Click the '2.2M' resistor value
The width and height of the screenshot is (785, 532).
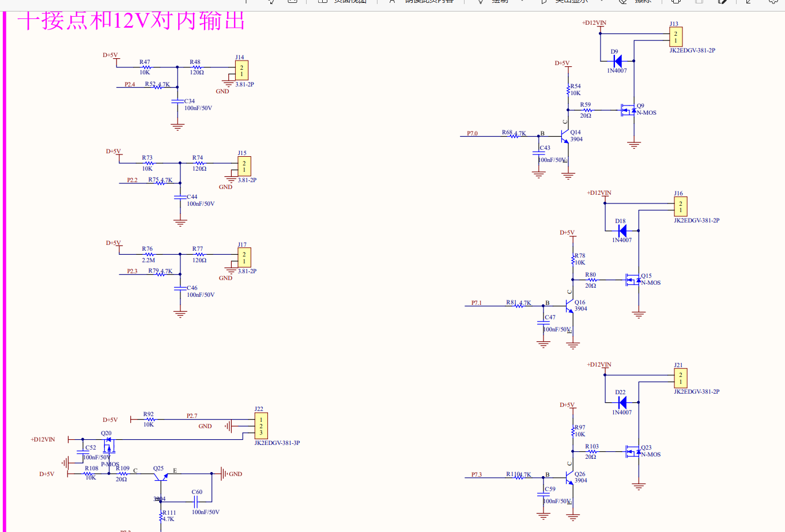149,260
